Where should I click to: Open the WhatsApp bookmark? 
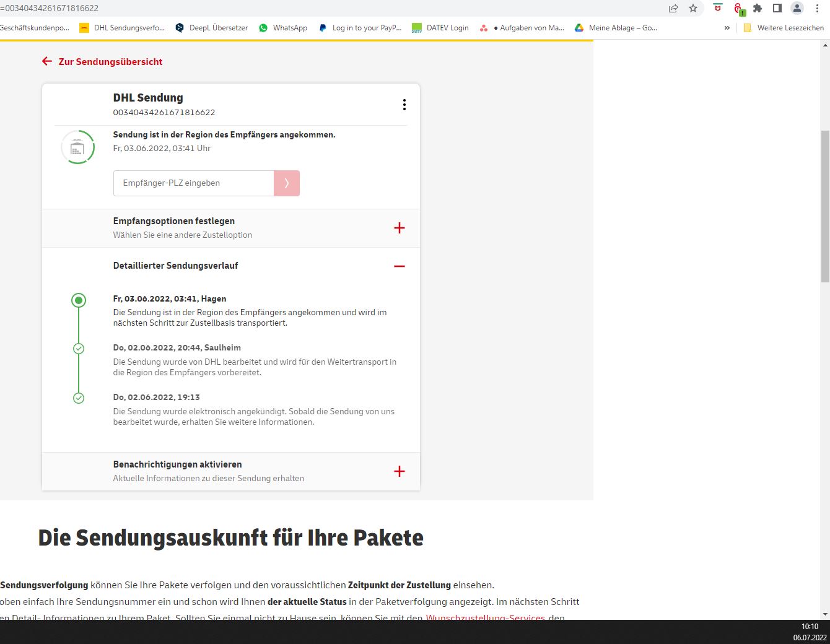click(283, 28)
